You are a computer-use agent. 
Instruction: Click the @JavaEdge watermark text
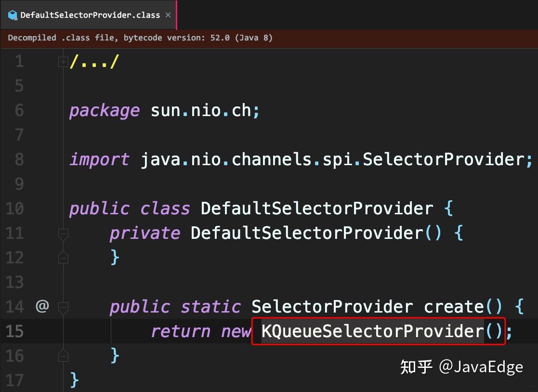tap(483, 367)
